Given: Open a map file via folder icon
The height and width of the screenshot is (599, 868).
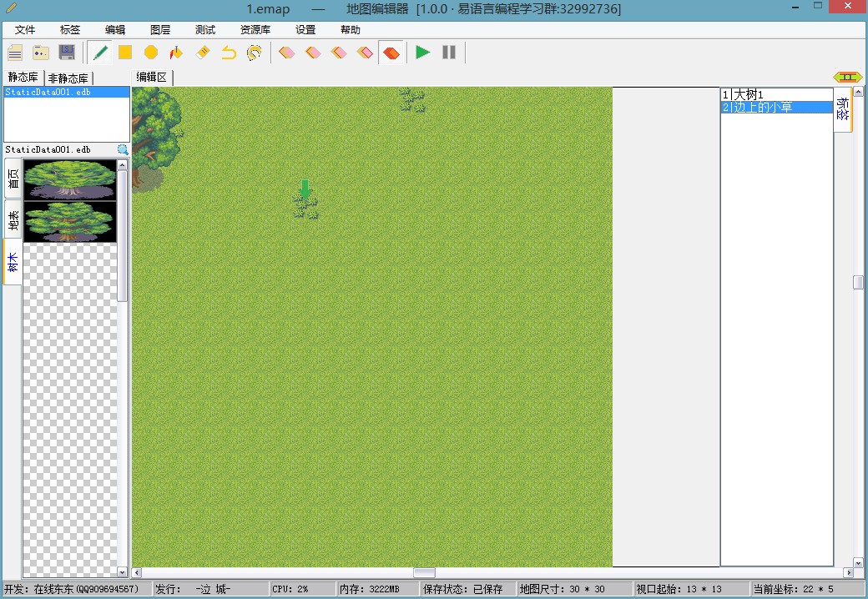Looking at the screenshot, I should click(41, 53).
